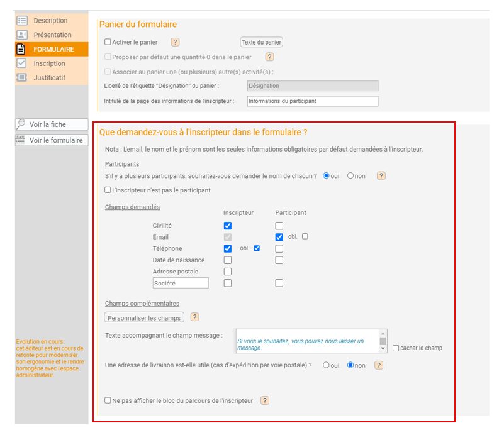This screenshot has height=430, width=504.
Task: Toggle obligatory Email for Participant
Action: coord(305,236)
